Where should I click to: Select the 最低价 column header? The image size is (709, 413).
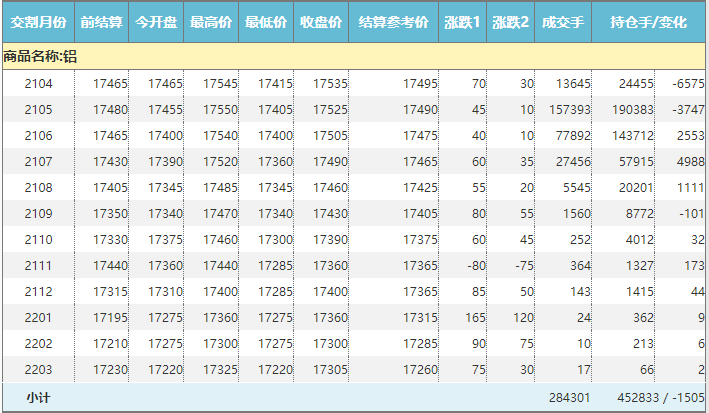tap(266, 22)
